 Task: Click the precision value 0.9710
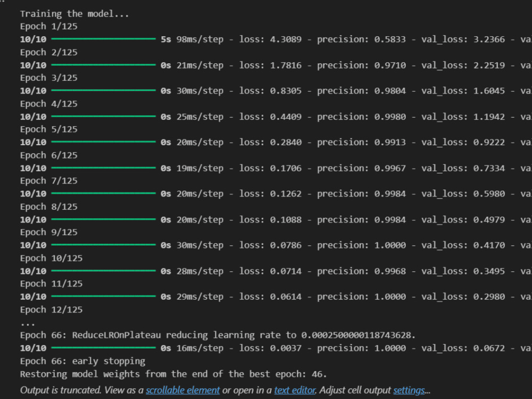(x=390, y=65)
